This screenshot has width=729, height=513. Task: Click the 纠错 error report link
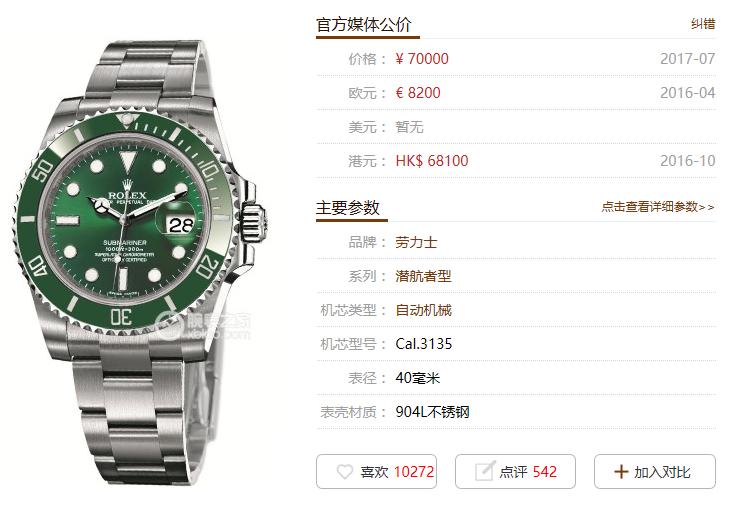(x=702, y=24)
